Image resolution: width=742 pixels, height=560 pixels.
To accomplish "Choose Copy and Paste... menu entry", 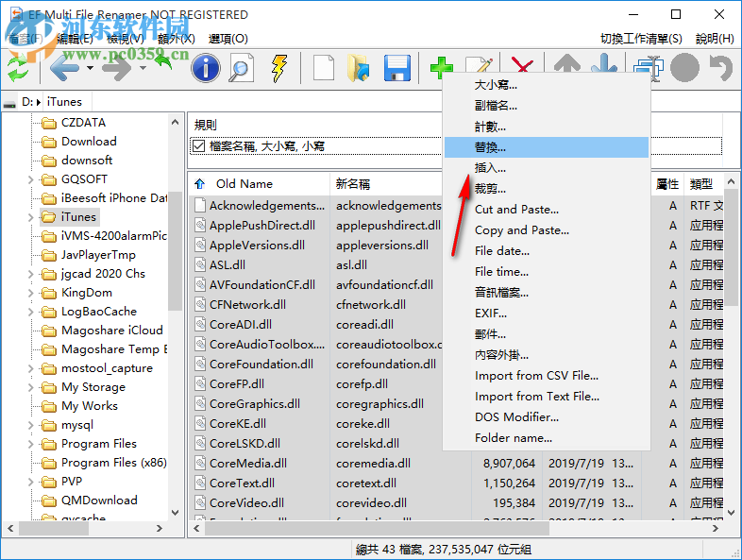I will (546, 230).
